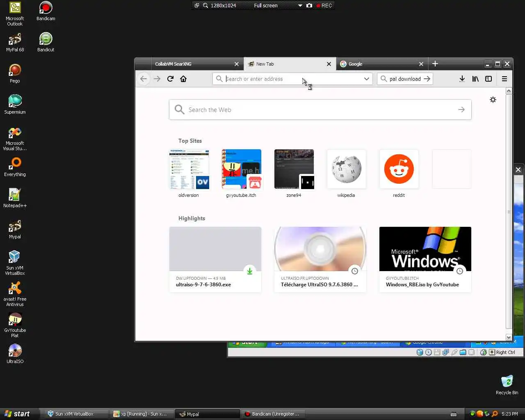Viewport: 525px width, 420px height.
Task: Go to the browser home page
Action: [x=183, y=79]
